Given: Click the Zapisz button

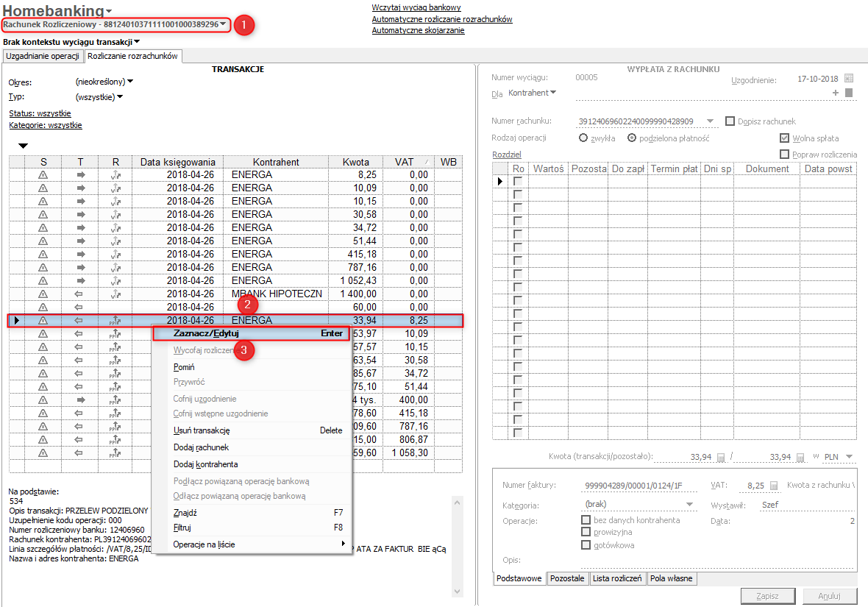Looking at the screenshot, I should click(x=767, y=596).
